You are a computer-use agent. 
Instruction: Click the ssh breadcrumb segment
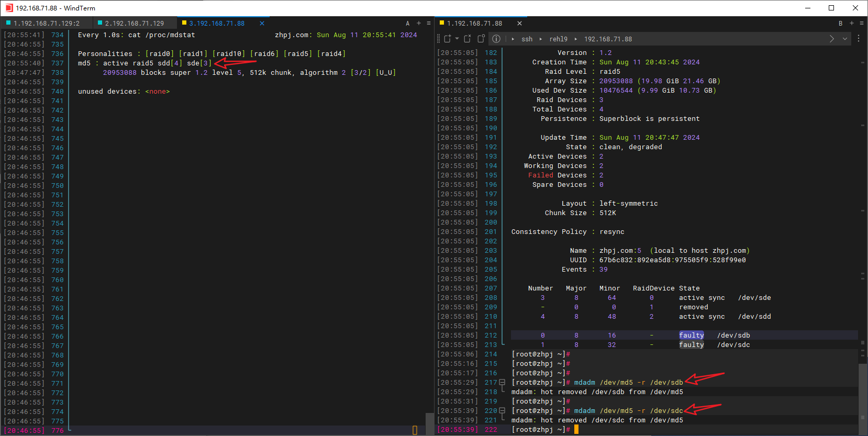coord(527,39)
